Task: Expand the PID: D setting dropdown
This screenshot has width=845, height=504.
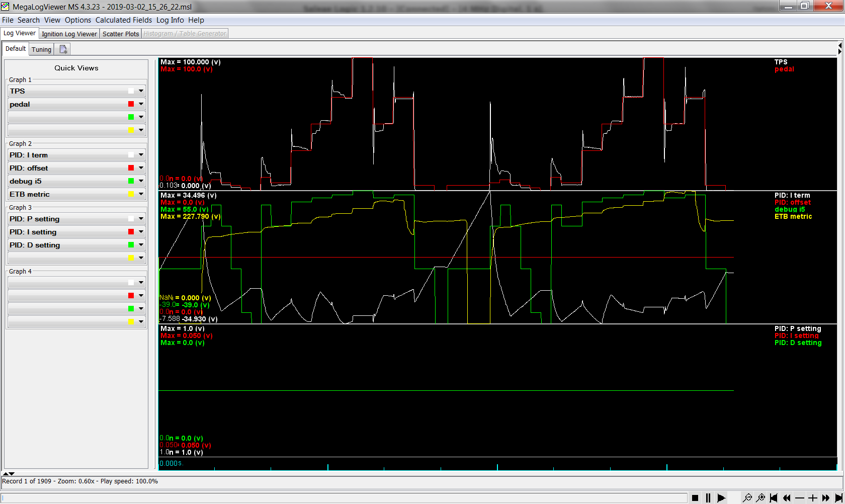Action: [141, 245]
